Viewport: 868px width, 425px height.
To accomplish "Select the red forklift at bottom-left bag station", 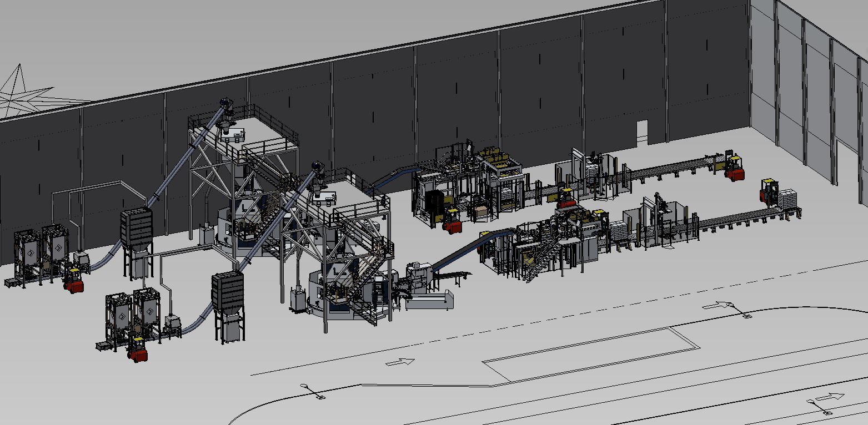I will click(137, 350).
